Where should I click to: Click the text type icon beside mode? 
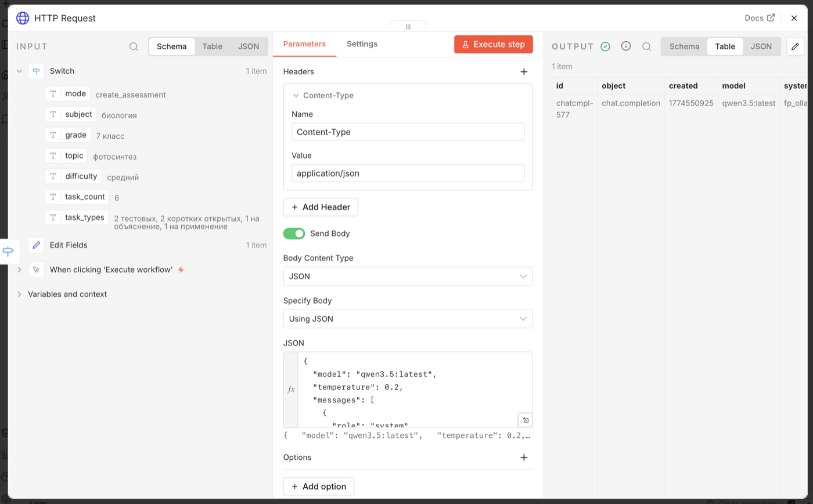(53, 93)
